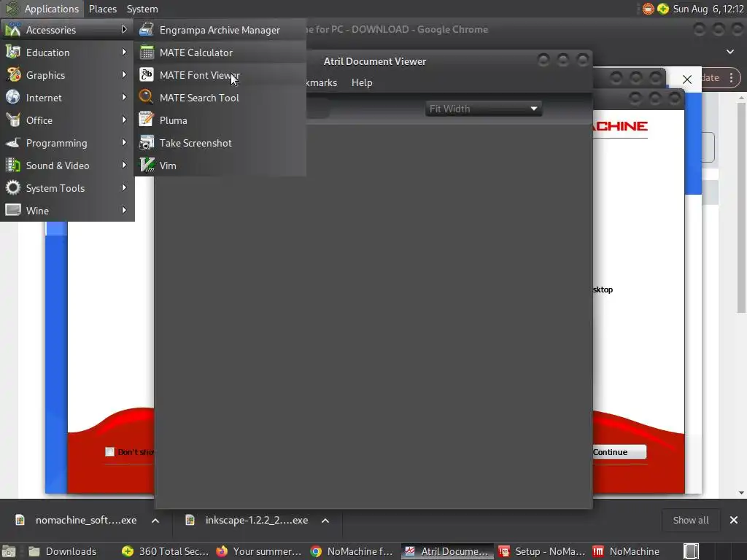
Task: Click 360 green plus tray icon
Action: coord(663,9)
